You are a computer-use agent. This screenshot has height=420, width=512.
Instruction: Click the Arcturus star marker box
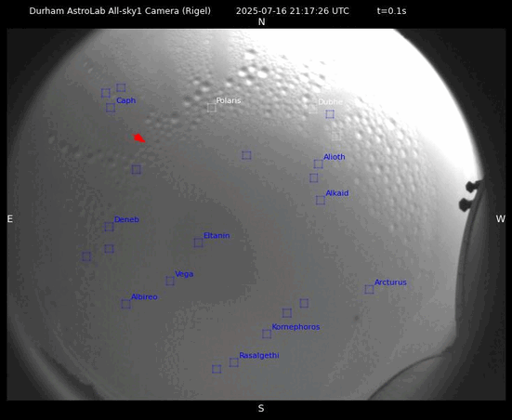pyautogui.click(x=369, y=289)
